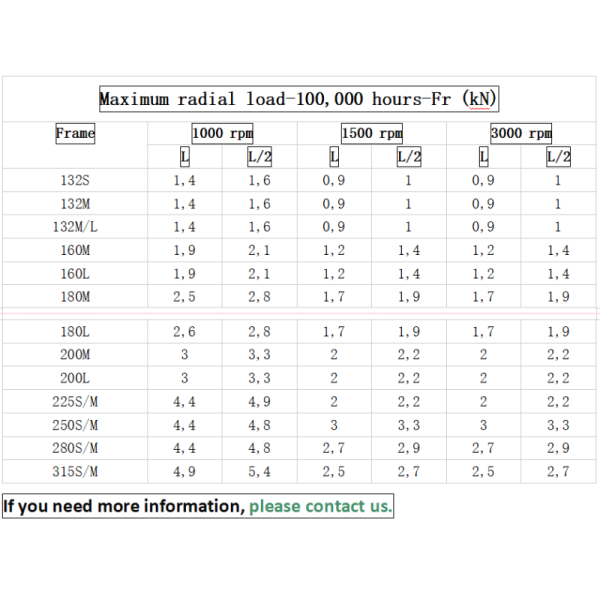600x600 pixels.
Task: Select 3000 rpm L/2 value in 280S/M row
Action: 558,448
